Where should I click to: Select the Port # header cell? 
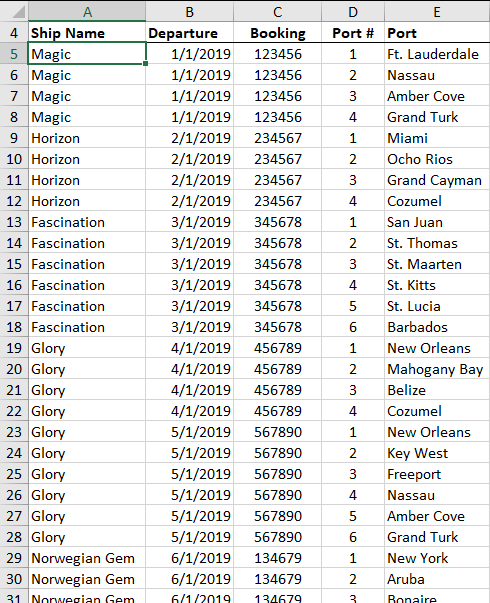[x=353, y=33]
